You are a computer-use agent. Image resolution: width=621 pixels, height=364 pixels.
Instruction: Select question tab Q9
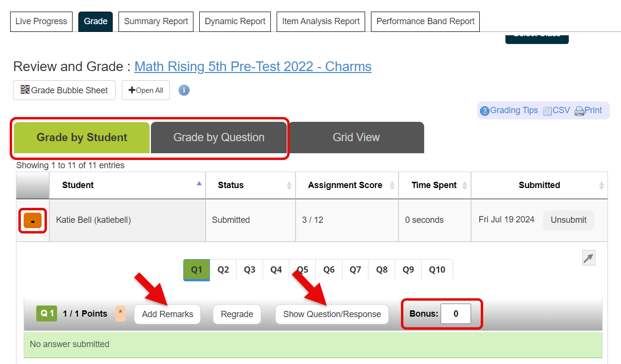click(x=408, y=270)
